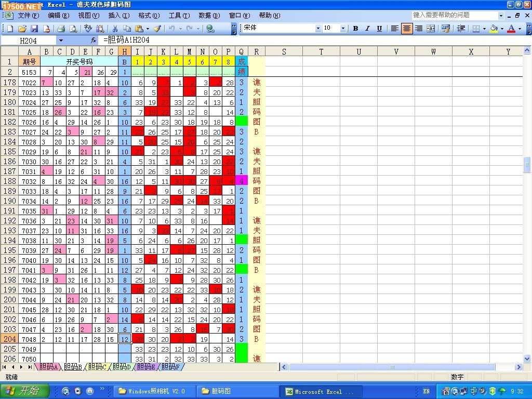Open the font size dropdown
Screen dimensions: 532x399
[343, 29]
